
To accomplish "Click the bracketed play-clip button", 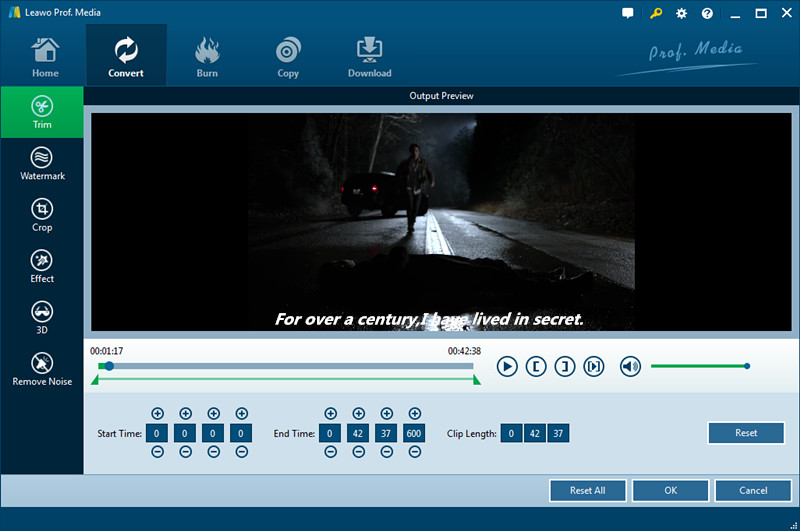I will tap(594, 366).
